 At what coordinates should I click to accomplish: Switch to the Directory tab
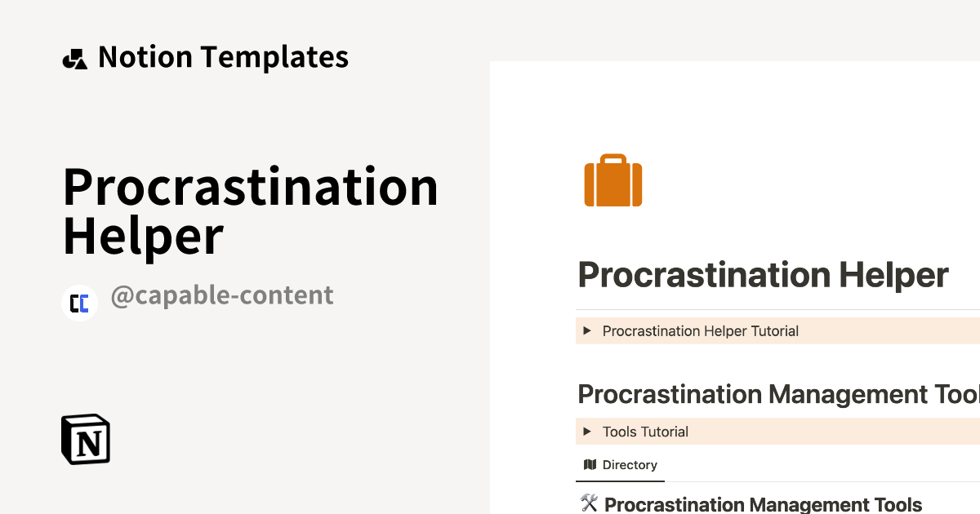[x=621, y=464]
